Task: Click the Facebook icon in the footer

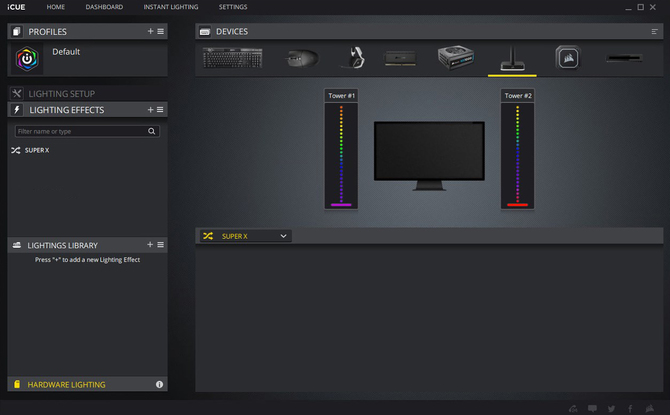Action: click(x=630, y=409)
